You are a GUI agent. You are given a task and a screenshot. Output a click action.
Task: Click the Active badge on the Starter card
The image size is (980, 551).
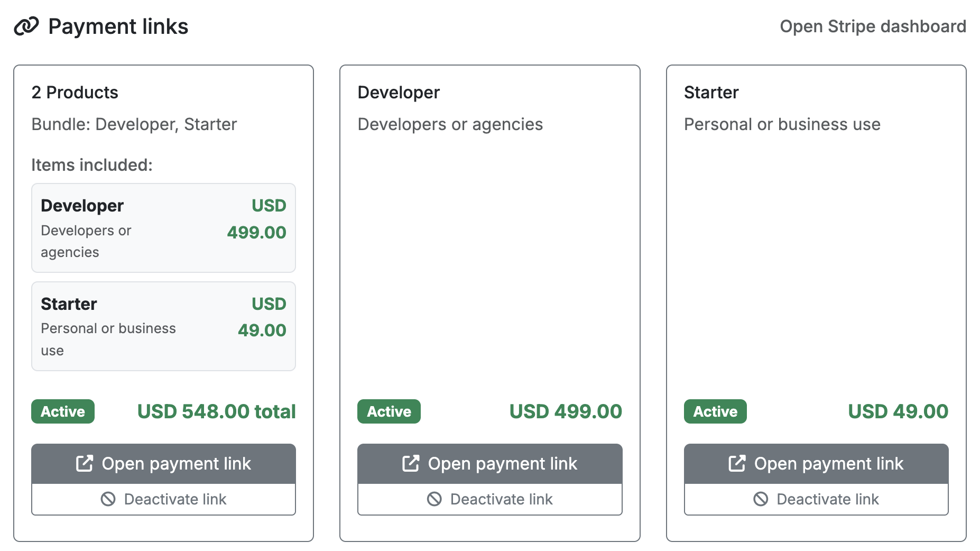point(715,411)
